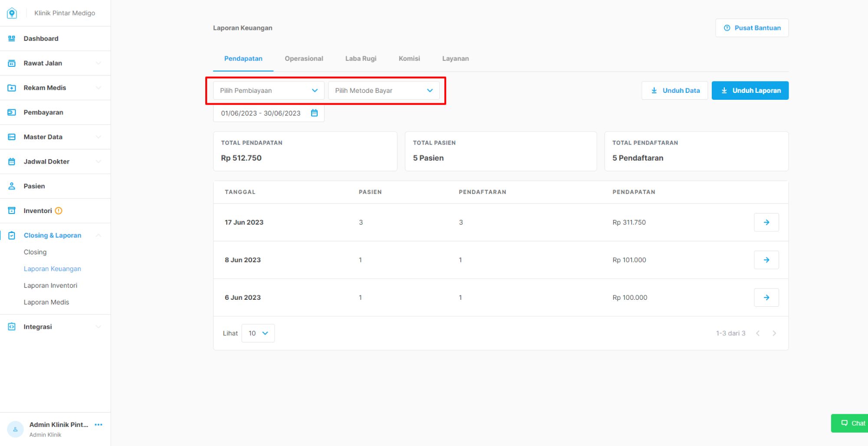This screenshot has width=868, height=446.
Task: Open details arrow for 17 Jun 2023 row
Action: [x=766, y=222]
